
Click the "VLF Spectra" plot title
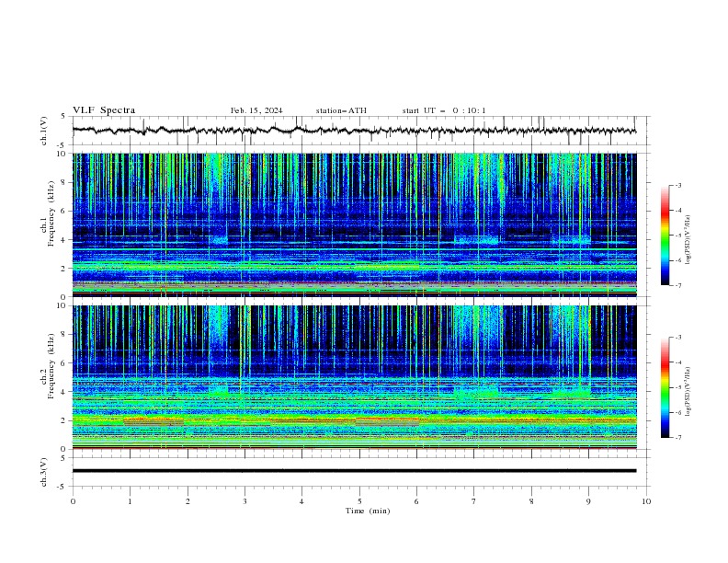(x=104, y=110)
